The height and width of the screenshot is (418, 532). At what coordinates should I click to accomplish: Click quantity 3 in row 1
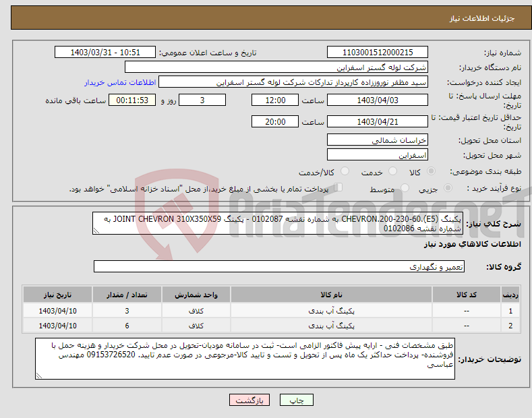click(x=127, y=311)
